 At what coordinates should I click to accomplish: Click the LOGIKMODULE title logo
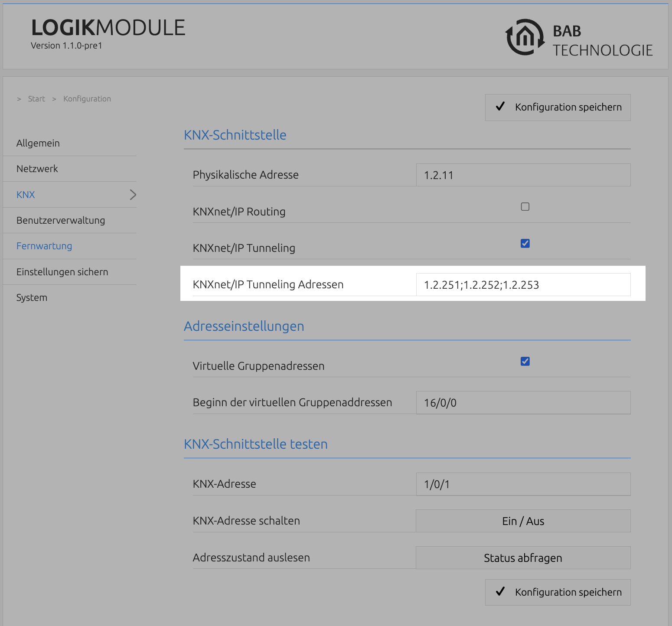108,28
